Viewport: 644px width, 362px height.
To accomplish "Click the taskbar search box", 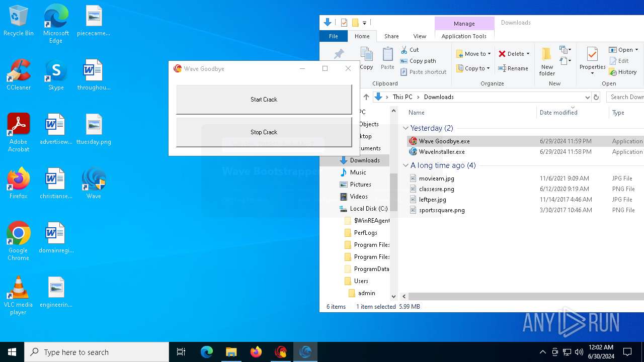I will coord(97,352).
